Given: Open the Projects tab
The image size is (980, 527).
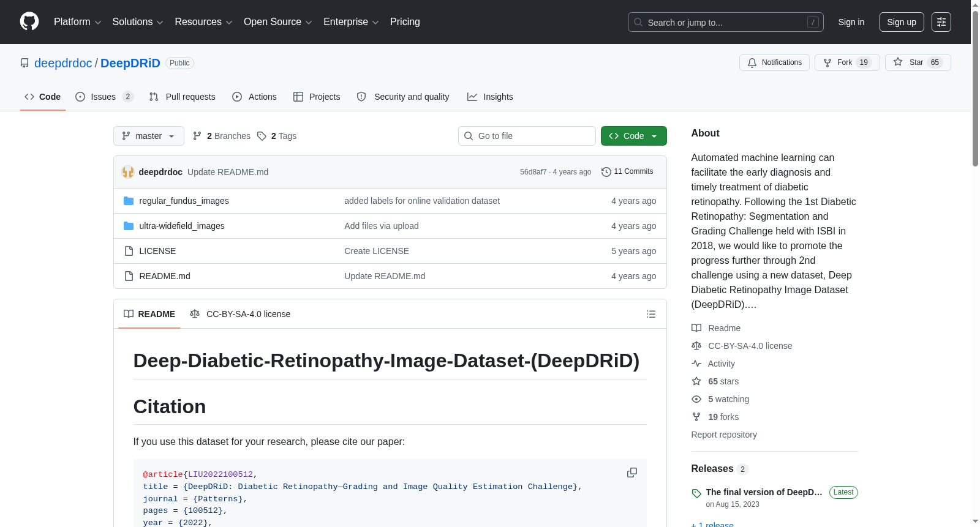Looking at the screenshot, I should pos(317,97).
